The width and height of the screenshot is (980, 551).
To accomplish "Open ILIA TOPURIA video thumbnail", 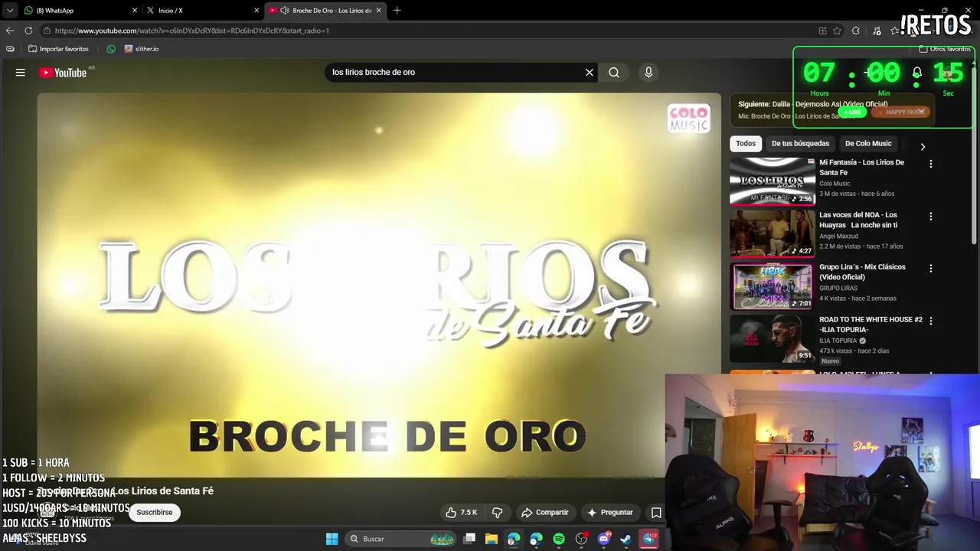I will coord(772,338).
